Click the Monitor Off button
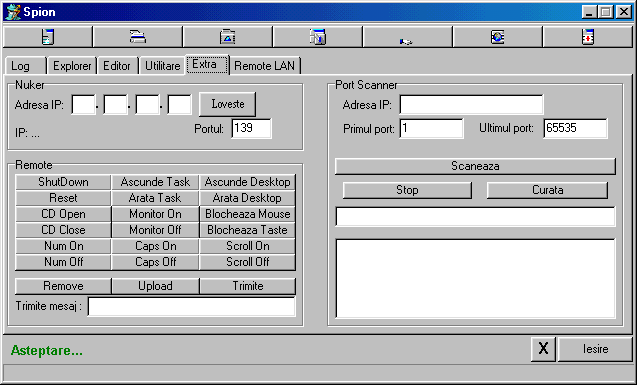This screenshot has height=385, width=637. (x=155, y=230)
